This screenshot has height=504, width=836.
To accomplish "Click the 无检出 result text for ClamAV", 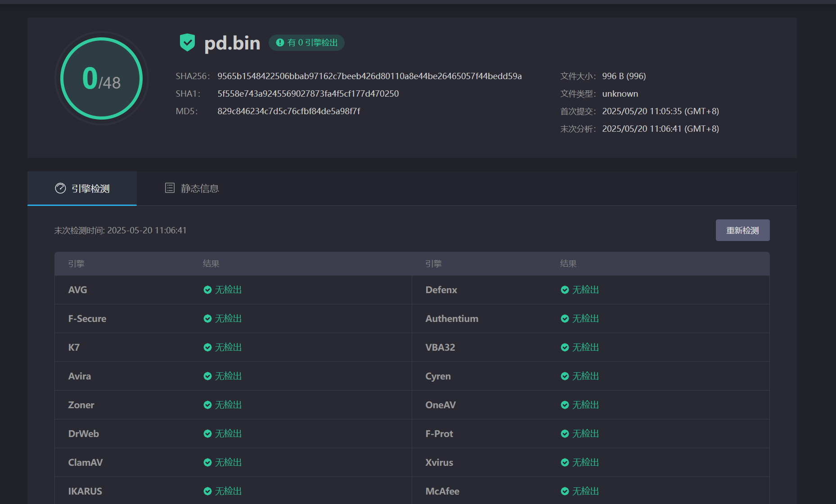I will [228, 463].
